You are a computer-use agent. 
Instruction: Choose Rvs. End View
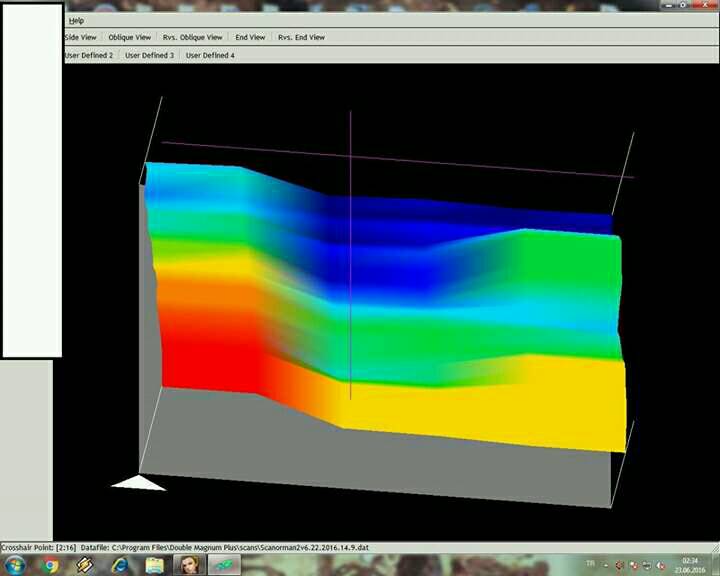coord(301,37)
